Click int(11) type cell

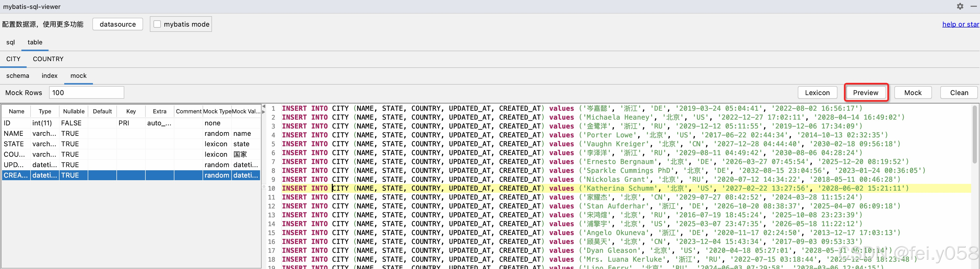pyautogui.click(x=45, y=123)
